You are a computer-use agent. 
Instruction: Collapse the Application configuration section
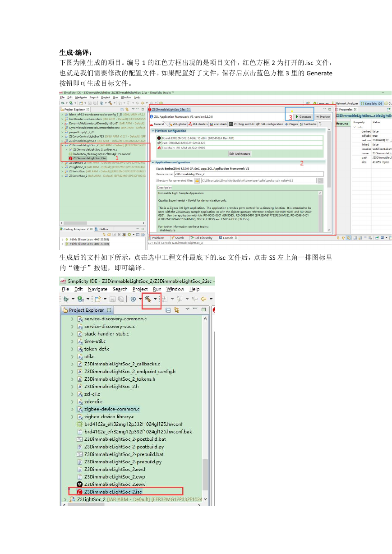coord(153,162)
